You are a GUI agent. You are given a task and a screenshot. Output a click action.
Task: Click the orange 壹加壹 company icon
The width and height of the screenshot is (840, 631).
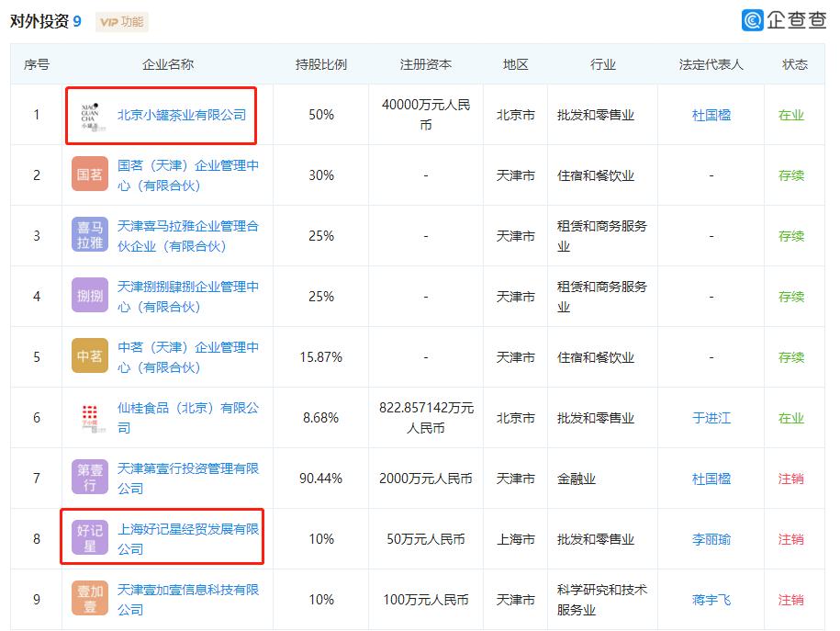point(90,598)
